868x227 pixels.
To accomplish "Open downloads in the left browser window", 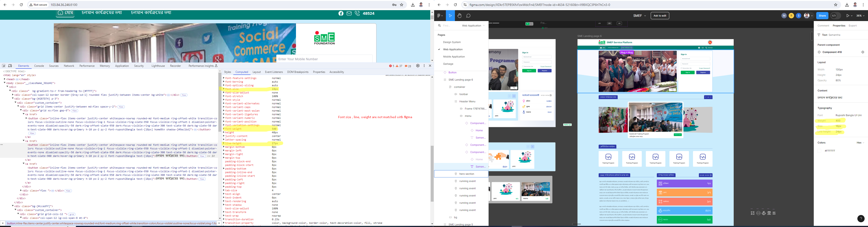I will click(x=413, y=5).
